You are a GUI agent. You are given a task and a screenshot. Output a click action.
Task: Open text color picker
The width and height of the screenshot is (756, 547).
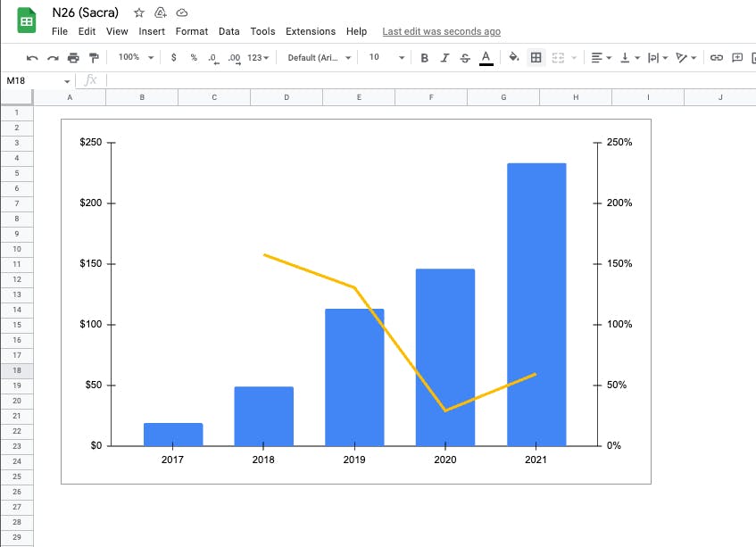pyautogui.click(x=486, y=58)
